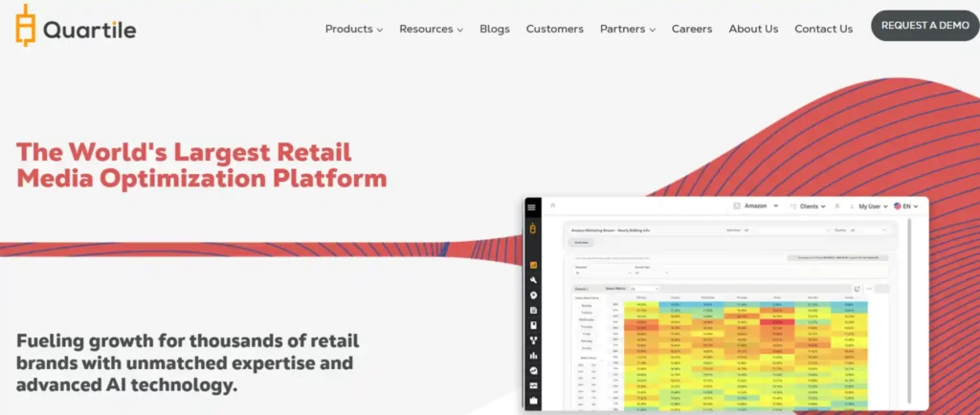Open the hamburger menu in dashboard sidebar
Image resolution: width=980 pixels, height=415 pixels.
(x=532, y=207)
